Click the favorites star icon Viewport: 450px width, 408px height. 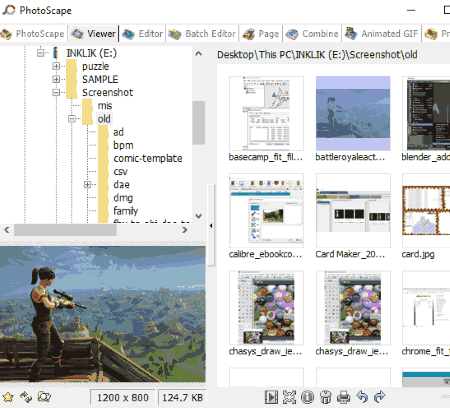(8, 397)
